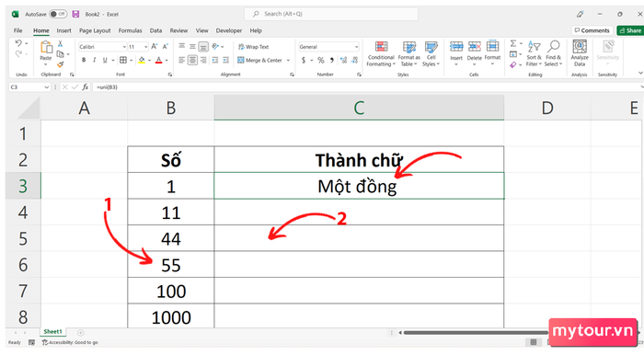The image size is (644, 355).
Task: Open the General number format dropdown
Action: pyautogui.click(x=356, y=47)
